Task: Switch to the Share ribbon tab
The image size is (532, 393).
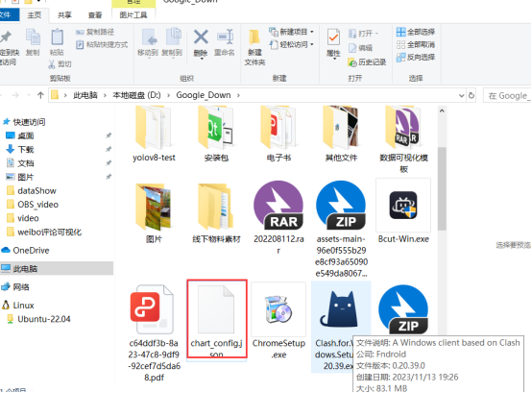Action: [64, 15]
